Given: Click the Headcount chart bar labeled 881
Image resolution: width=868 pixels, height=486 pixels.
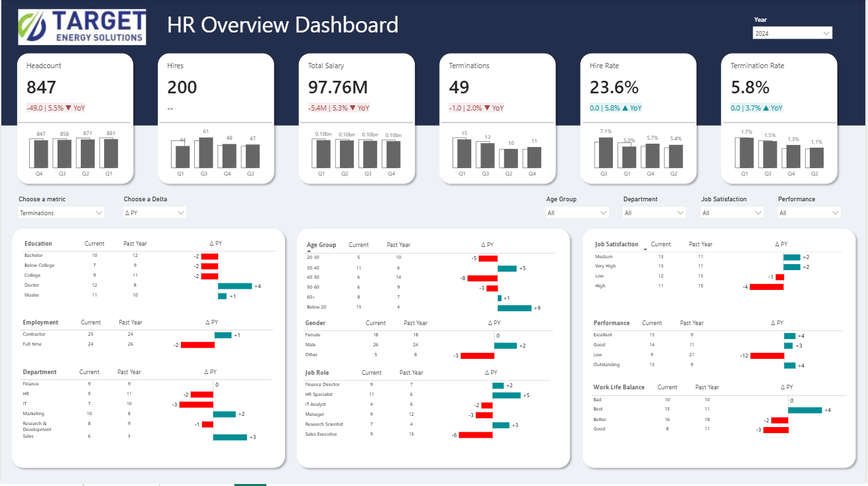Looking at the screenshot, I should click(111, 153).
